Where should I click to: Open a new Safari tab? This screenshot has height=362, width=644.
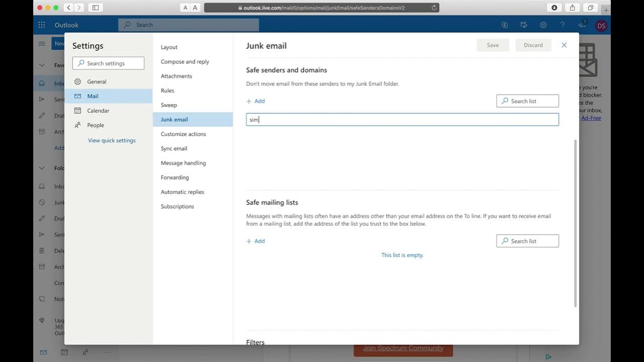[606, 10]
